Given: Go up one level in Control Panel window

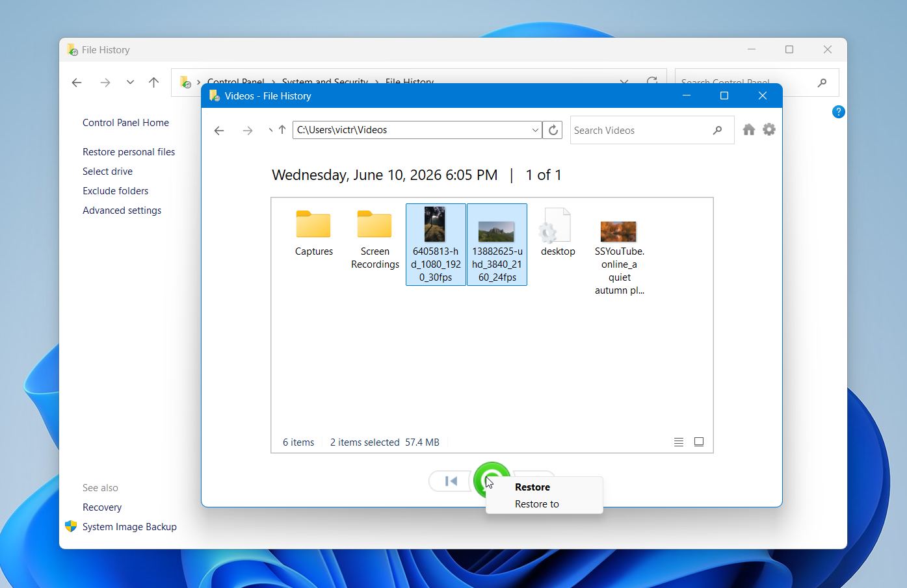Looking at the screenshot, I should [153, 83].
